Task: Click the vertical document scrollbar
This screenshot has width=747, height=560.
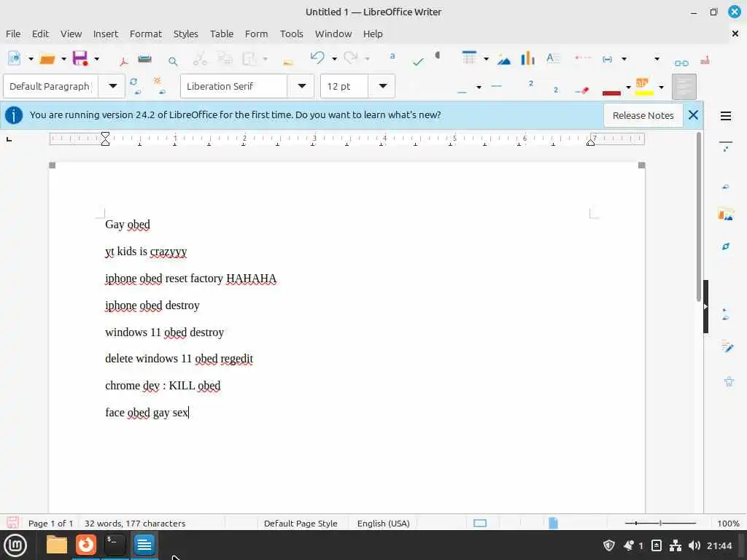Action: click(x=699, y=217)
